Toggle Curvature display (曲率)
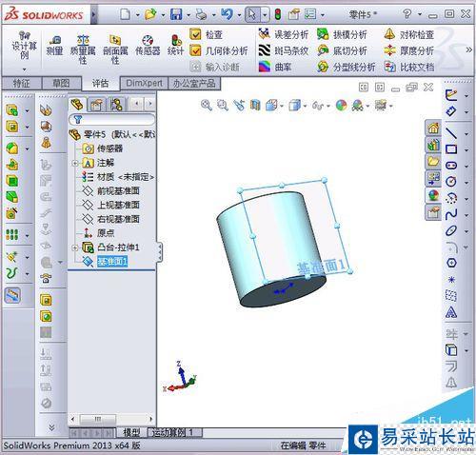 275,67
